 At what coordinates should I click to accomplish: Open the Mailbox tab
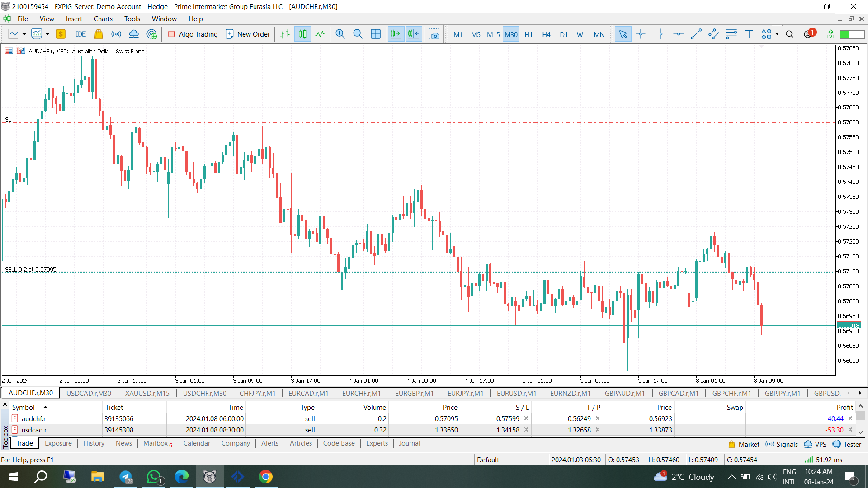(x=157, y=443)
